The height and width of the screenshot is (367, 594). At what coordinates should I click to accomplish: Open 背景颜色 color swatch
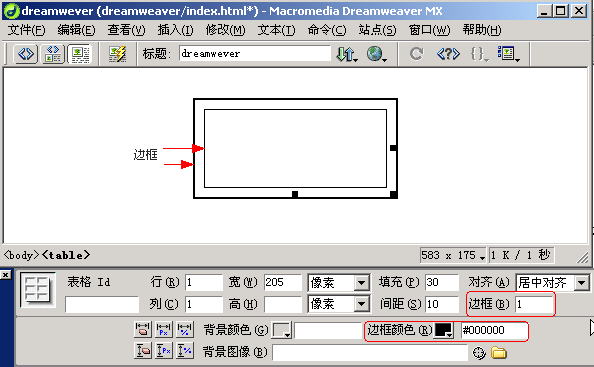click(281, 330)
